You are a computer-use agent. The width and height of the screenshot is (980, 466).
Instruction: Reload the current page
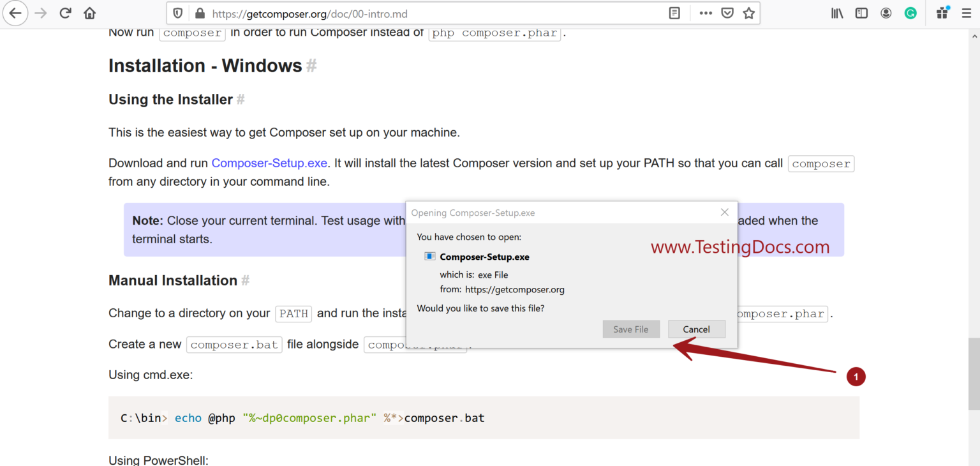[x=65, y=13]
